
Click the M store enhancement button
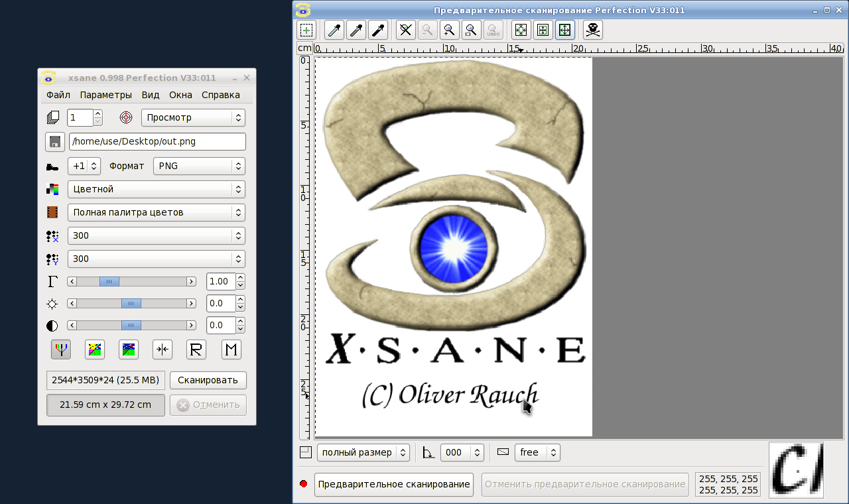point(231,349)
